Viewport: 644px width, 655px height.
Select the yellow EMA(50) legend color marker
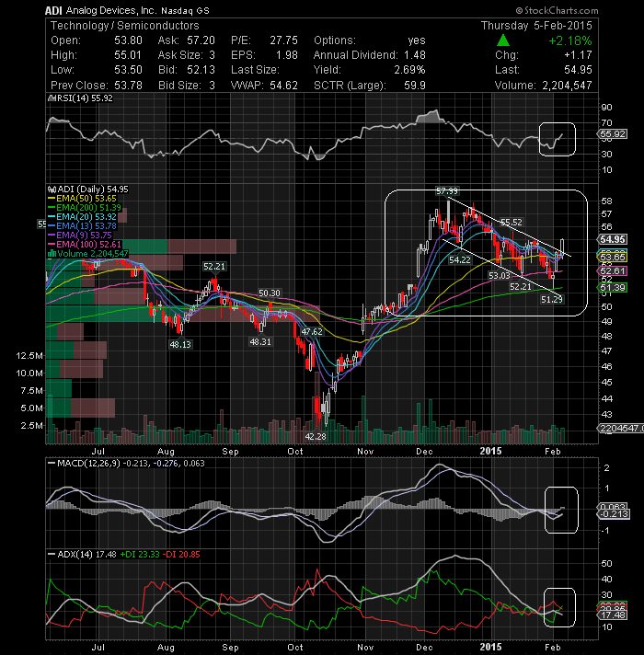(x=52, y=199)
